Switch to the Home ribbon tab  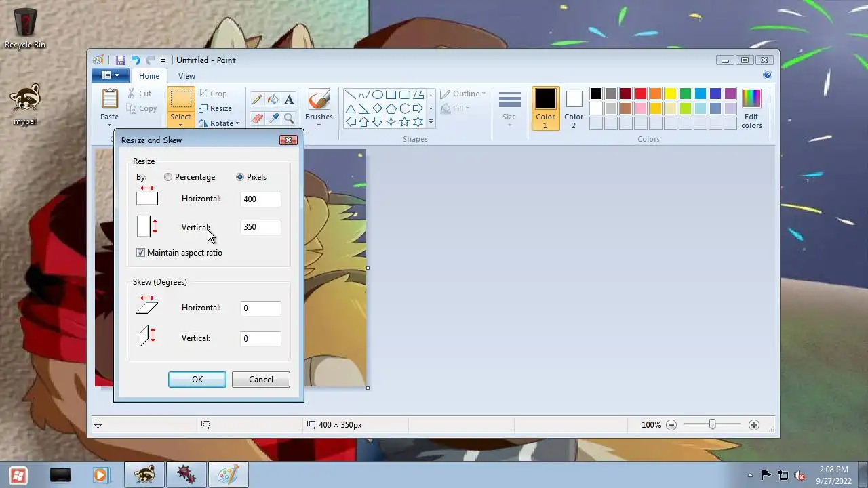coord(149,76)
